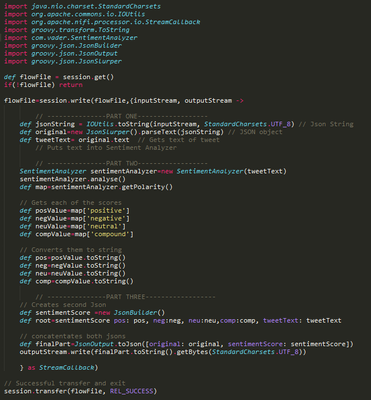Click the return keyword after flowFile check

coord(71,85)
